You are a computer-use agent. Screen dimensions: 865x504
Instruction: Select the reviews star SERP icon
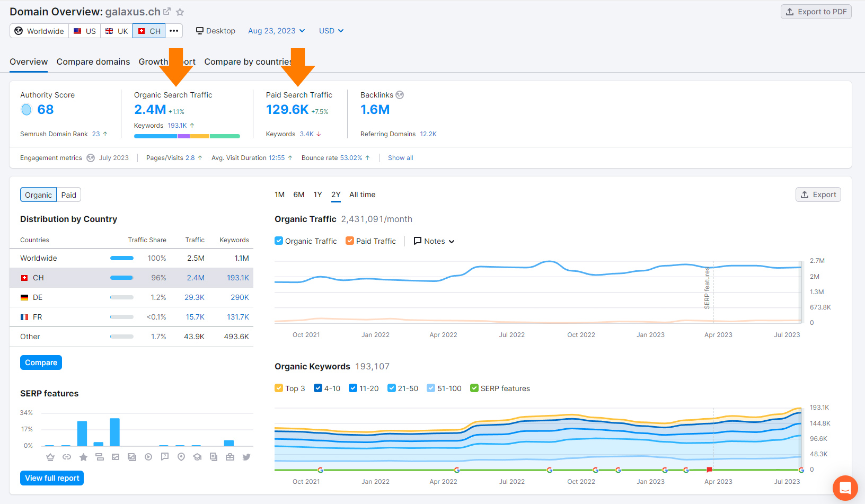pyautogui.click(x=83, y=457)
